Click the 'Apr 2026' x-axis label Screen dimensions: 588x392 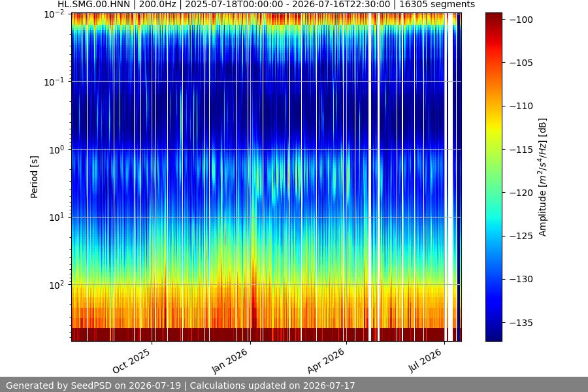[x=326, y=361]
